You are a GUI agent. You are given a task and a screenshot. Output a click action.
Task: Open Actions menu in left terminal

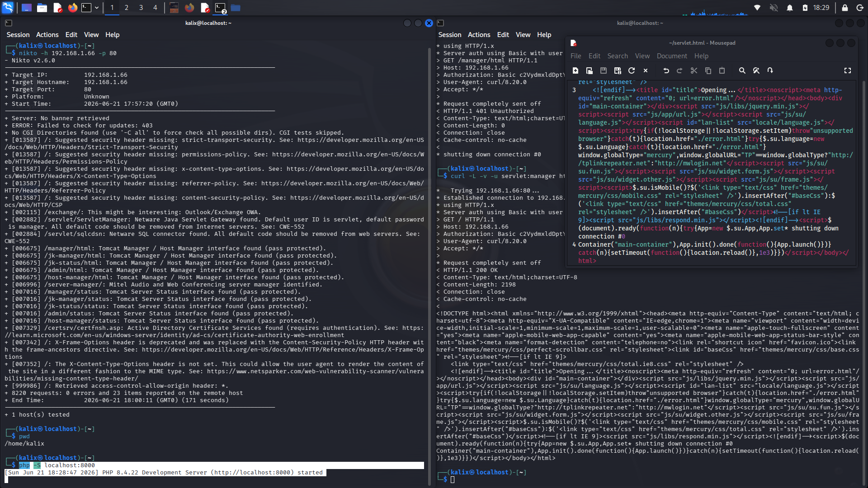47,35
